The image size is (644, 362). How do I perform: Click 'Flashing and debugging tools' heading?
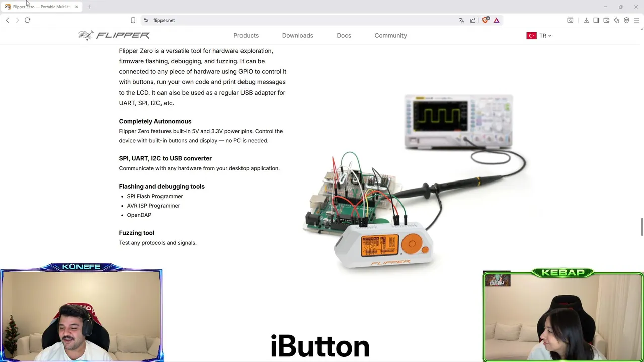click(x=162, y=186)
